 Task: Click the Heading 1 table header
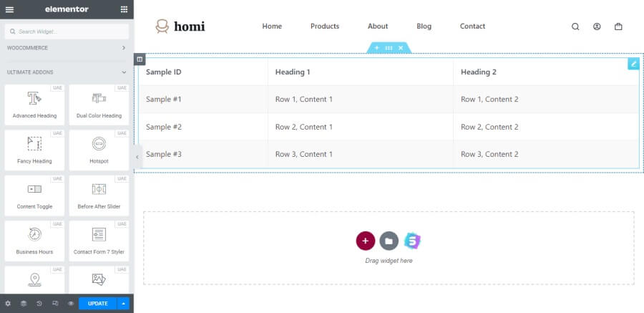tap(361, 72)
